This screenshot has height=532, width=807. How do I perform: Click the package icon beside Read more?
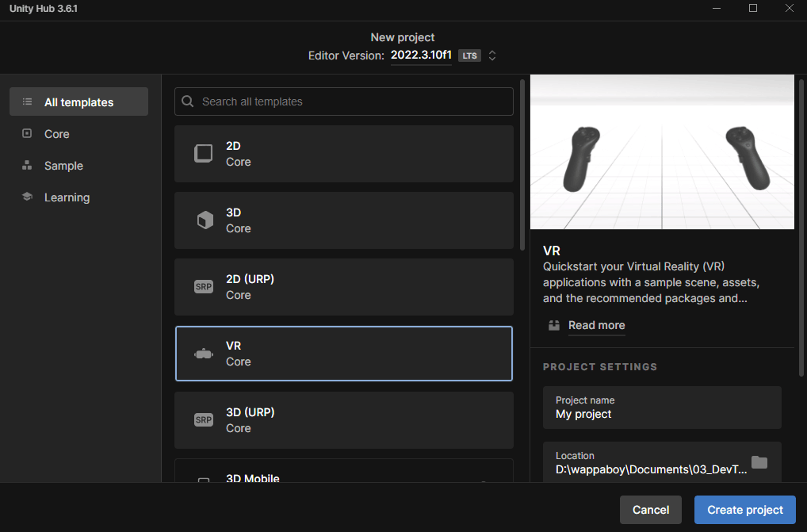tap(554, 325)
